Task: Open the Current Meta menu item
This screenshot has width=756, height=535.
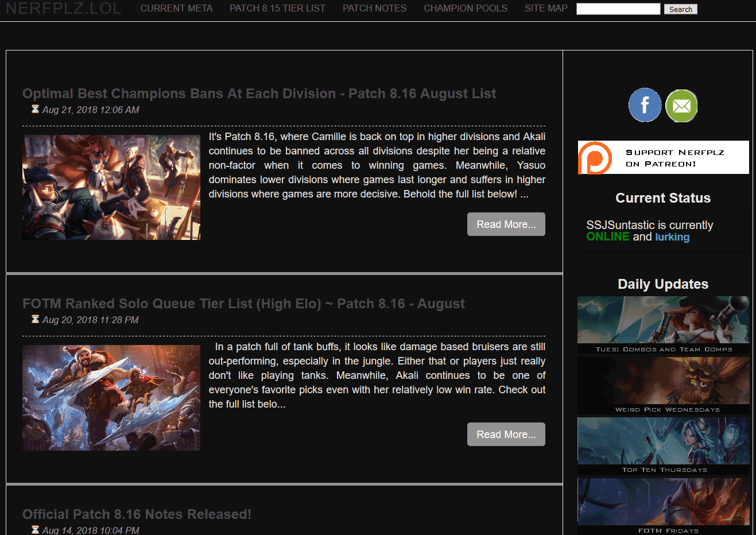Action: coord(176,9)
